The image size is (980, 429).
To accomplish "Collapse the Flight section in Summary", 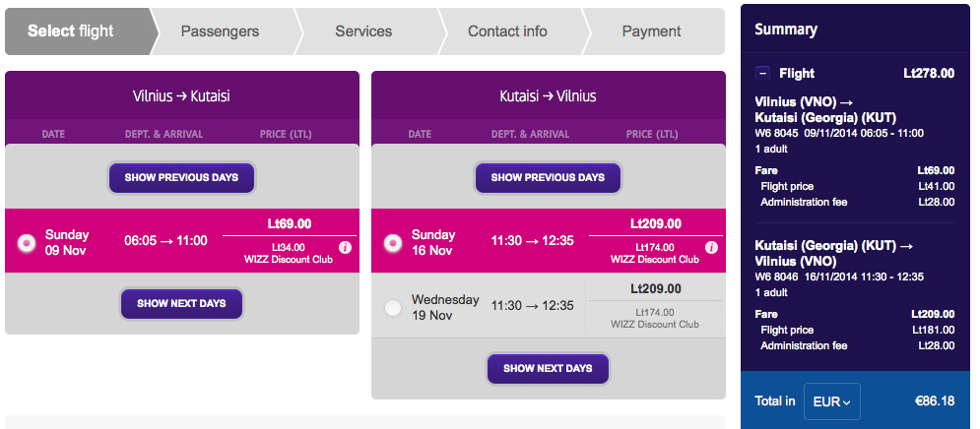I will click(x=762, y=74).
